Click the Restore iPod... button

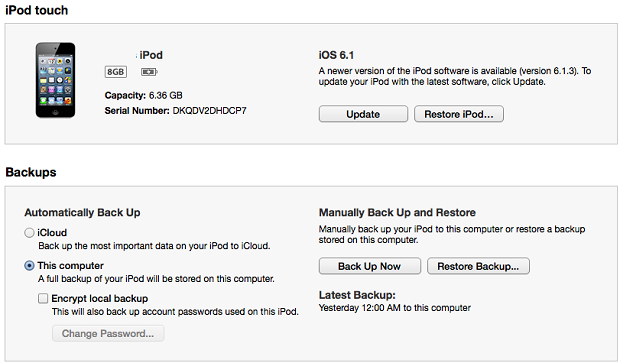[x=459, y=114]
